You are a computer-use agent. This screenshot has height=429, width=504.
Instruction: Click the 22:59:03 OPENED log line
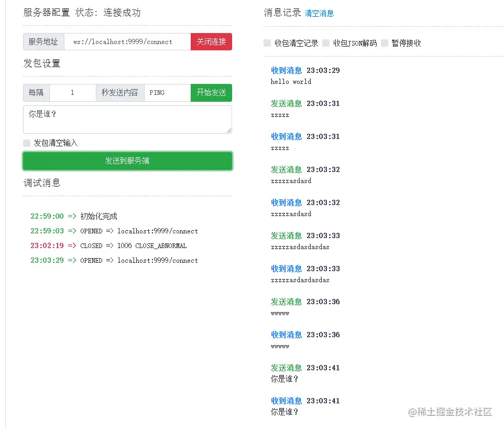pyautogui.click(x=114, y=231)
